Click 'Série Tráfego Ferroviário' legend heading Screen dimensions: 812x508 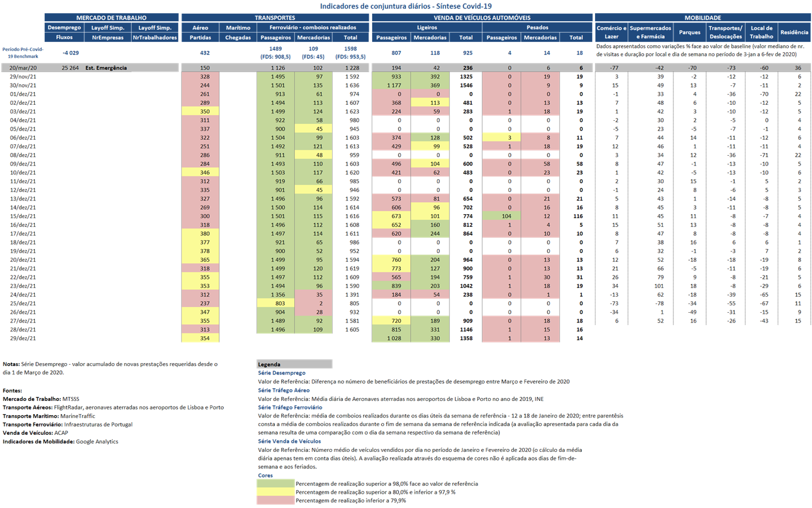[290, 407]
